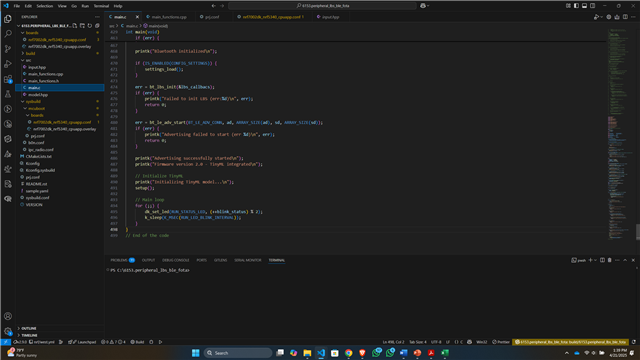Screen dimensions: 640x360
Task: Click Prettier in status bar
Action: (501, 342)
